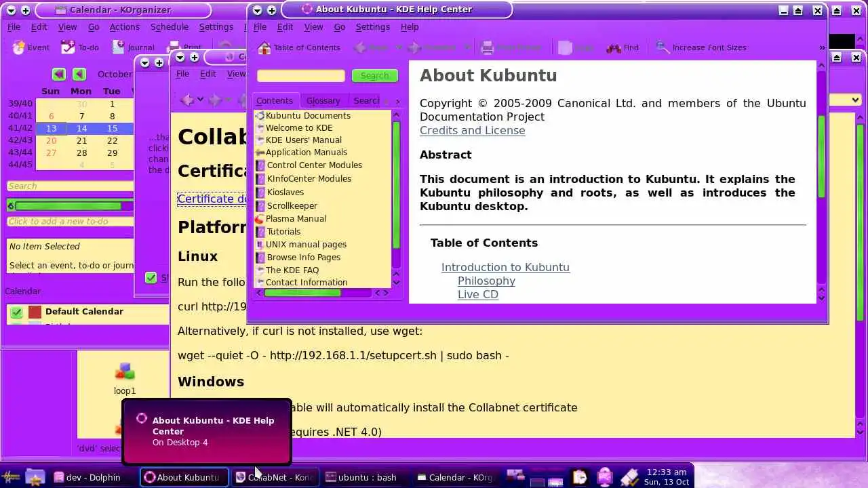The height and width of the screenshot is (488, 868).
Task: Click contents tree horizontal scrollbar
Action: tap(319, 293)
